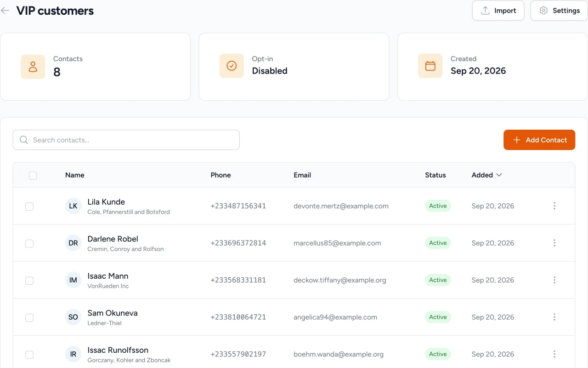
Task: Click company name Ledner-Thiel
Action: 104,323
